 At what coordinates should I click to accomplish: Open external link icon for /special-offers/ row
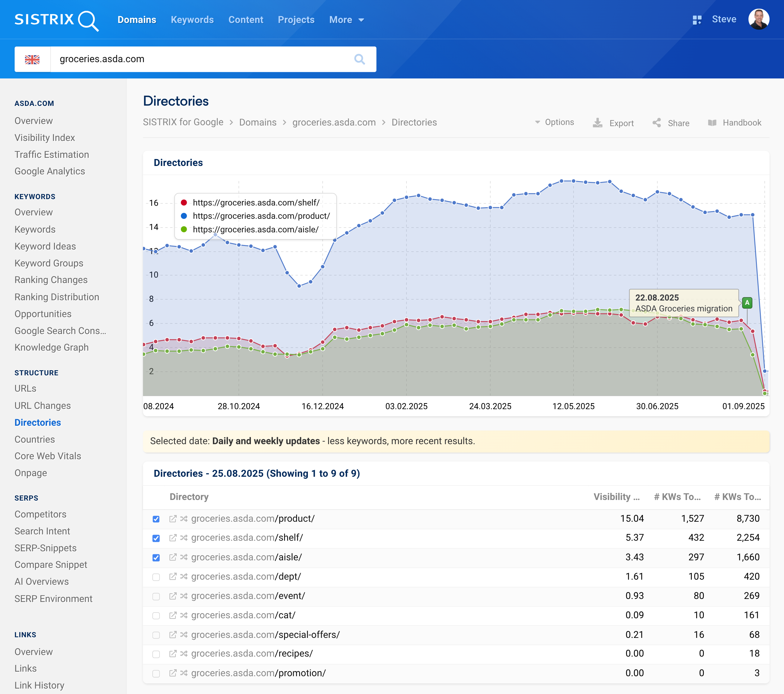[x=173, y=635]
